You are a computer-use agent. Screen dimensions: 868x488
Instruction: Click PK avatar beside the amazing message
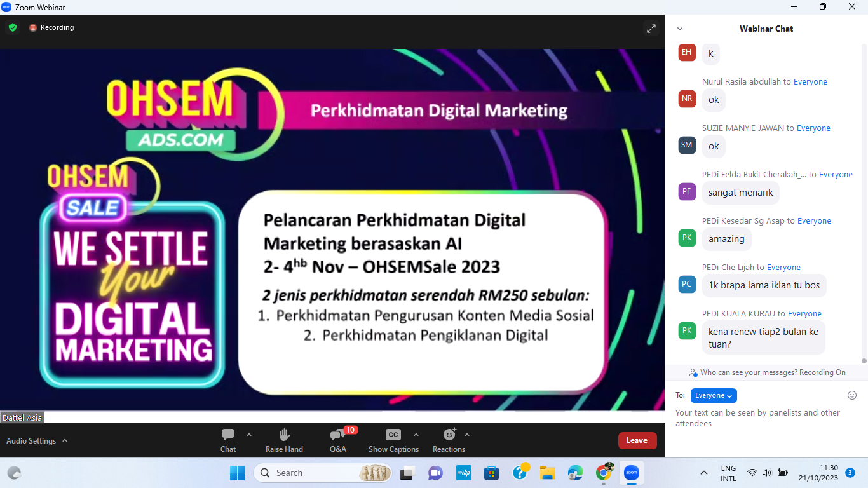[x=687, y=238]
